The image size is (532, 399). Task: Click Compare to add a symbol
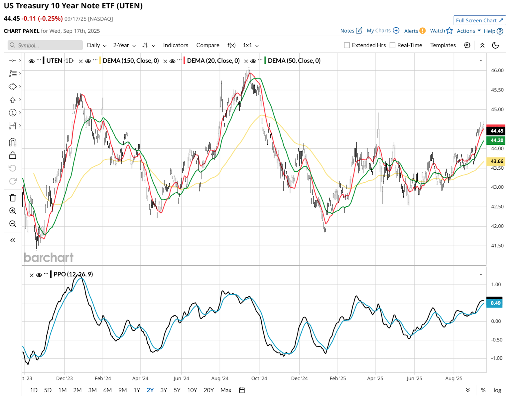208,45
